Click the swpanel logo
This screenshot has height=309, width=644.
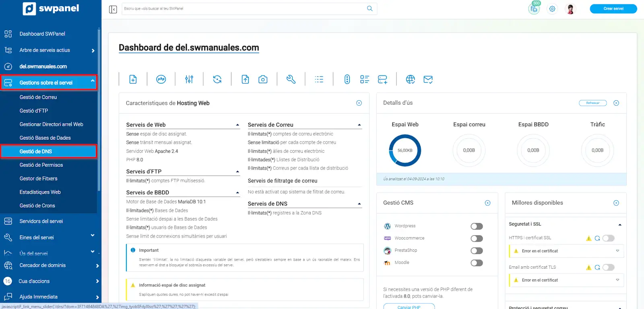tap(51, 8)
